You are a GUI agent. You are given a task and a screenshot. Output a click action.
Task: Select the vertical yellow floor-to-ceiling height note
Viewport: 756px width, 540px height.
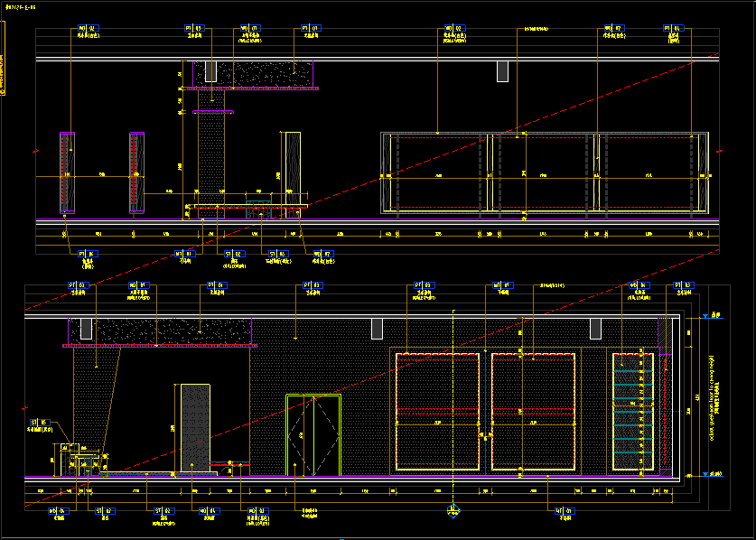[714, 397]
